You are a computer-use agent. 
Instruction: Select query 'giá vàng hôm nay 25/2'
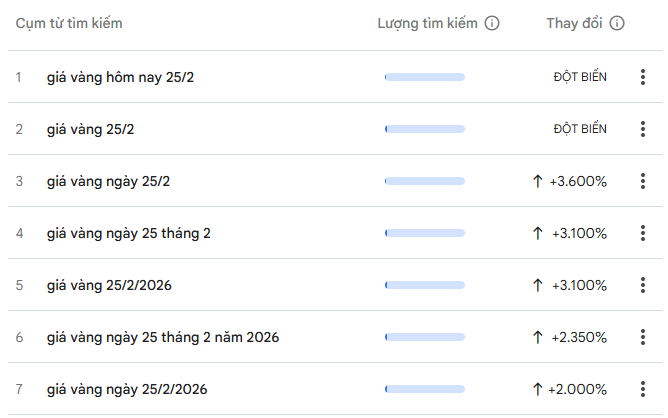click(x=120, y=77)
